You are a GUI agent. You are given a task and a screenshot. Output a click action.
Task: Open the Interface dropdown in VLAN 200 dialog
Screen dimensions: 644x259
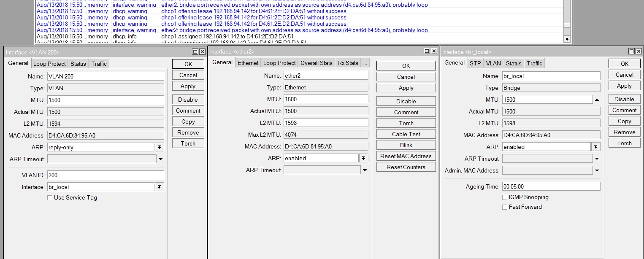159,186
